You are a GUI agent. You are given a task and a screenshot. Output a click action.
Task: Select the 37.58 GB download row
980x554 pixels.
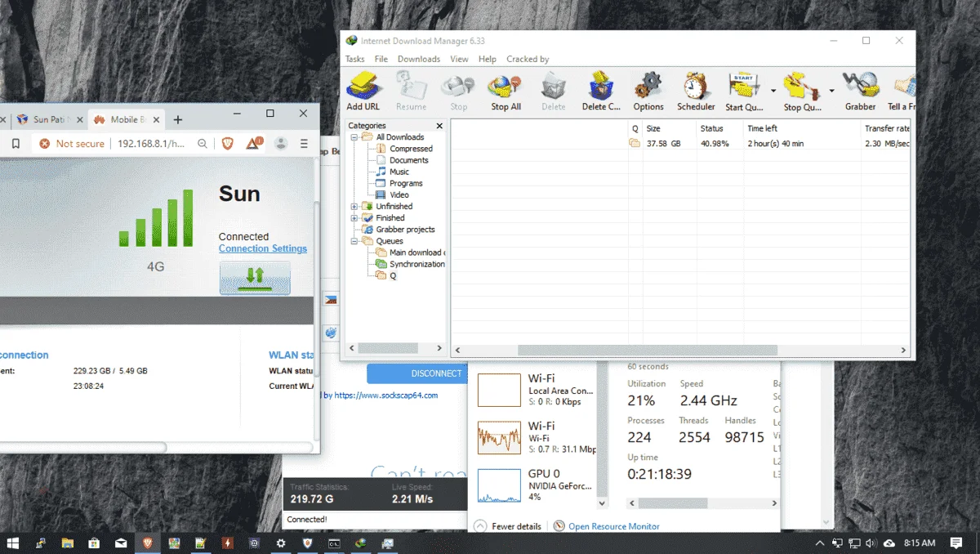click(681, 143)
